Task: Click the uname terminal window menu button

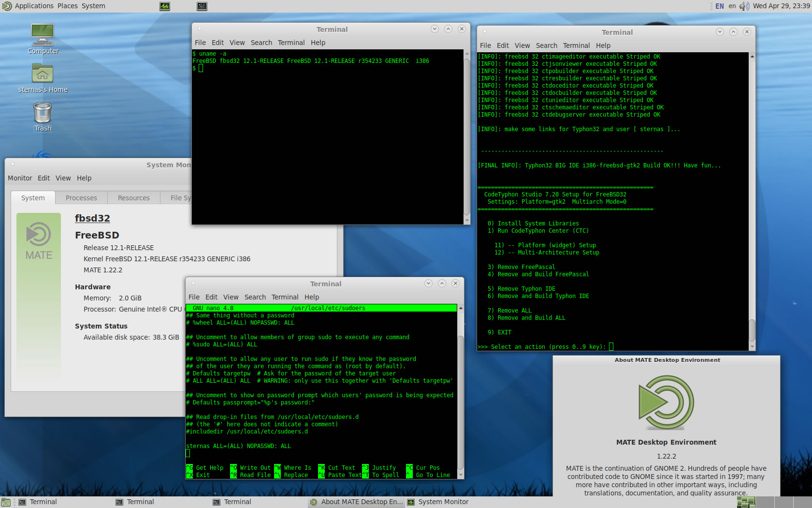Action: tap(200, 29)
